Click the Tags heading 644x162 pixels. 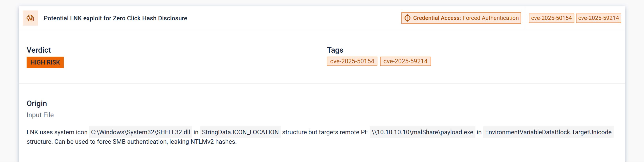coord(335,50)
